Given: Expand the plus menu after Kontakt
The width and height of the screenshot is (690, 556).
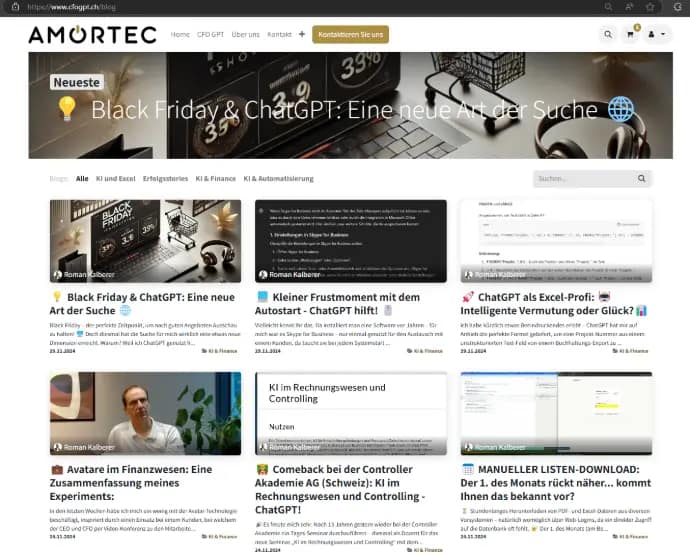Looking at the screenshot, I should 302,34.
